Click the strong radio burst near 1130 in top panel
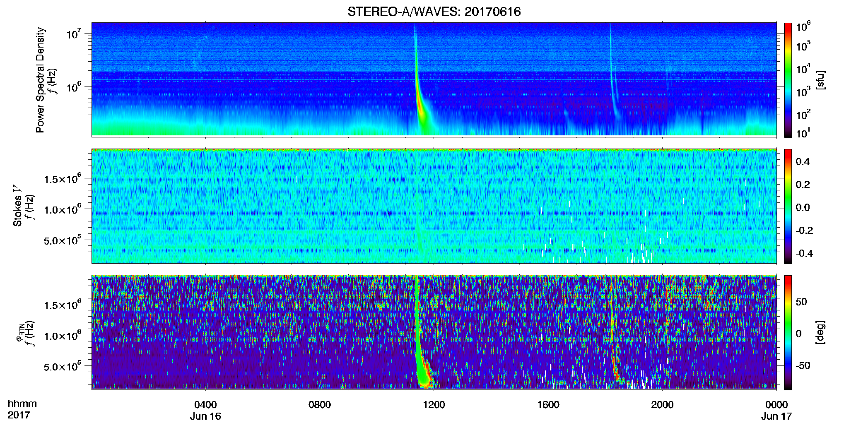The height and width of the screenshot is (447, 868). [420, 103]
